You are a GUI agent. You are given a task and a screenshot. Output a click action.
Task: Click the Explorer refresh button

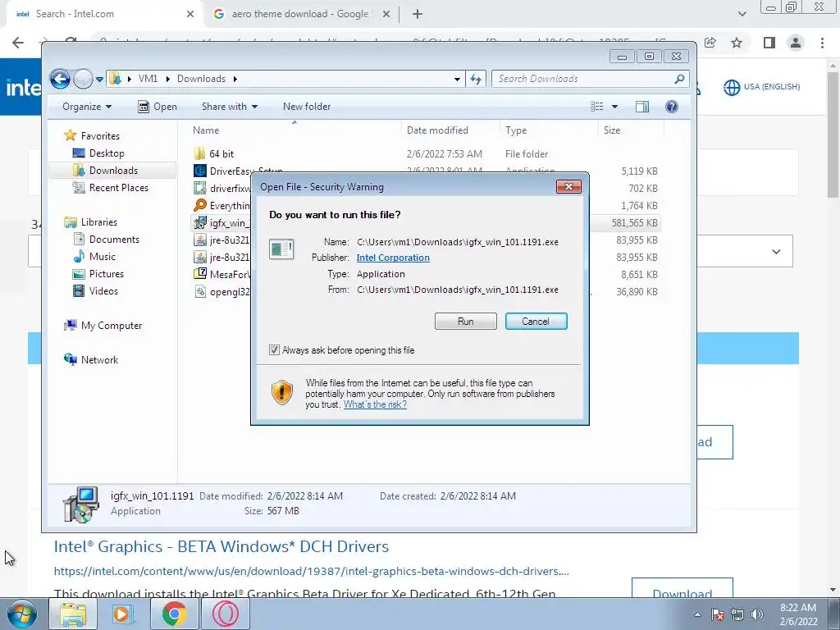tap(476, 80)
